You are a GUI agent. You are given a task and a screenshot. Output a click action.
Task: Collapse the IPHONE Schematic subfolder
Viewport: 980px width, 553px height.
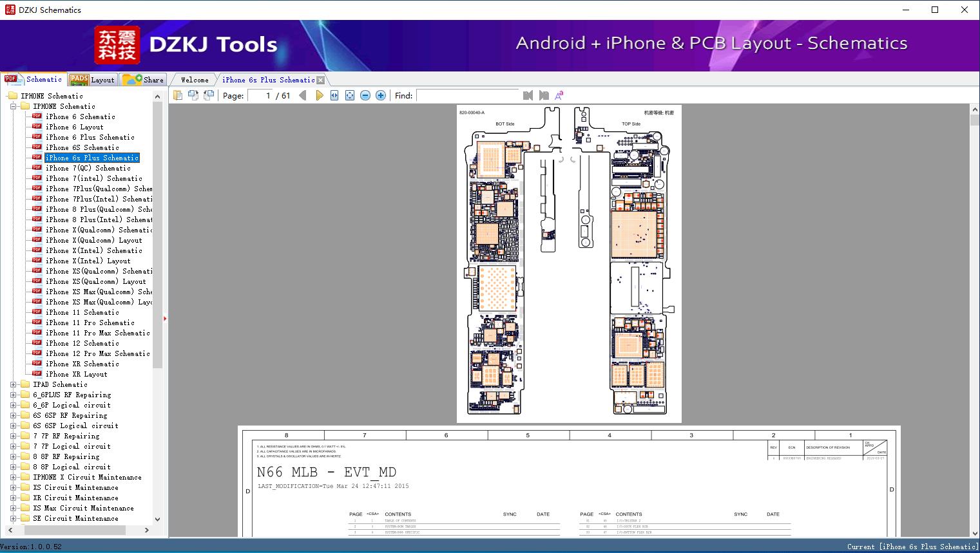pyautogui.click(x=14, y=106)
